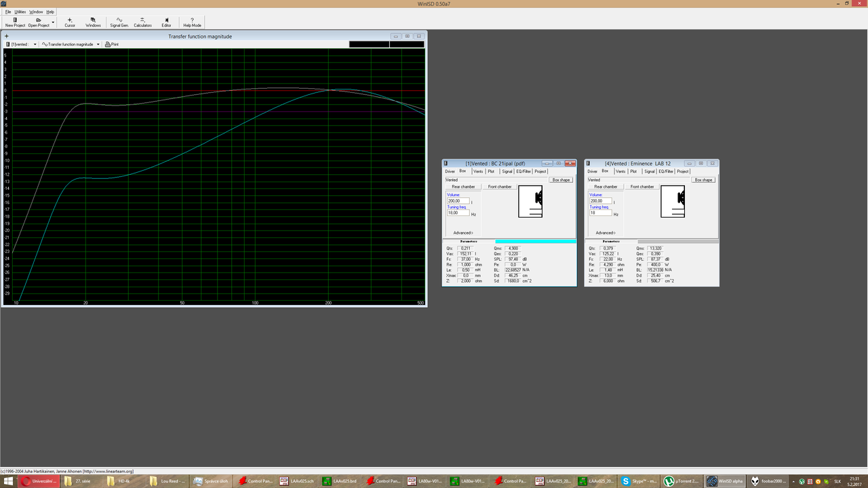Viewport: 868px width, 488px height.
Task: Enable Help Mode from toolbar
Action: point(192,22)
